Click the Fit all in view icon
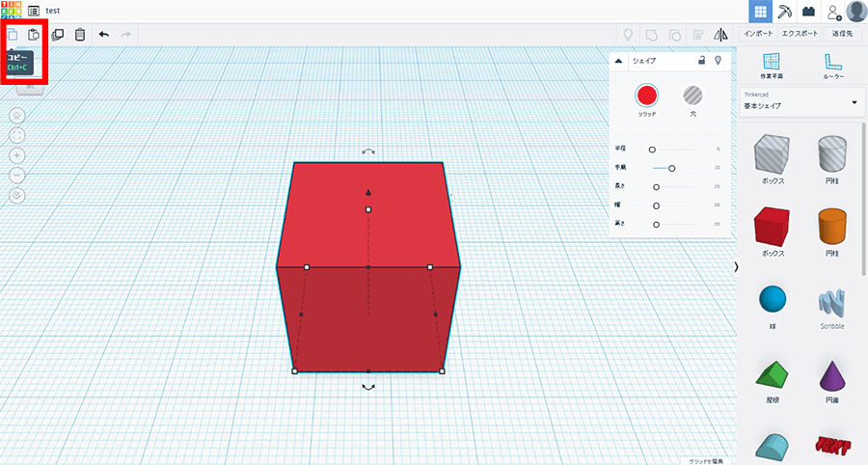The image size is (868, 465). coord(17,136)
